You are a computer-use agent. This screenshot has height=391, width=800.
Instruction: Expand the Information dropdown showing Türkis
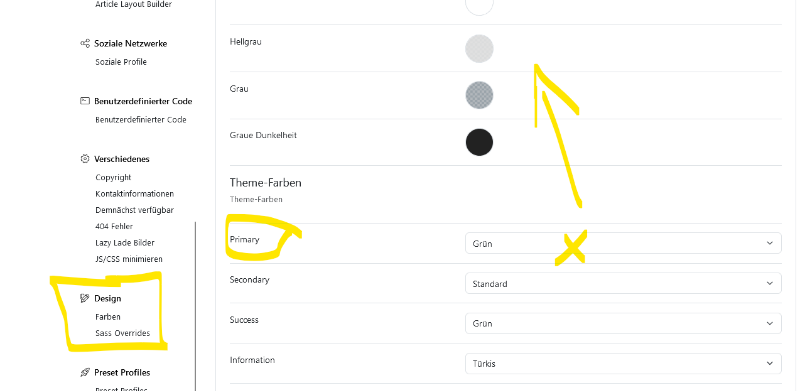click(x=623, y=363)
